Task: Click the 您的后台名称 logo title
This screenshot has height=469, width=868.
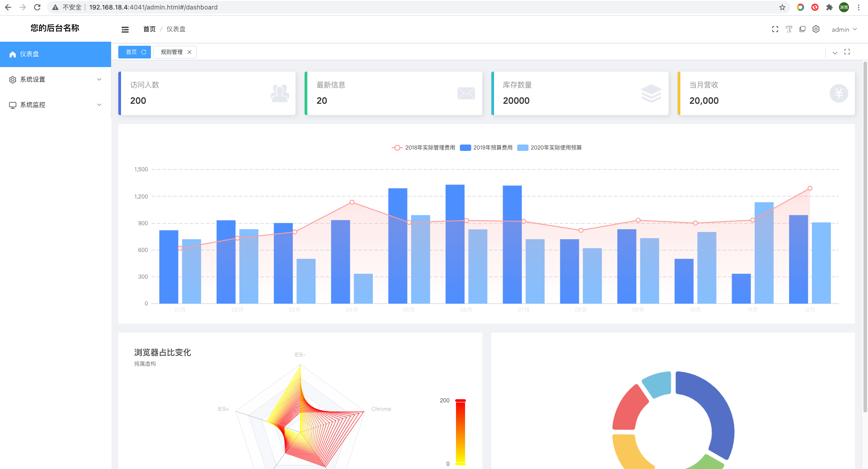Action: [55, 28]
